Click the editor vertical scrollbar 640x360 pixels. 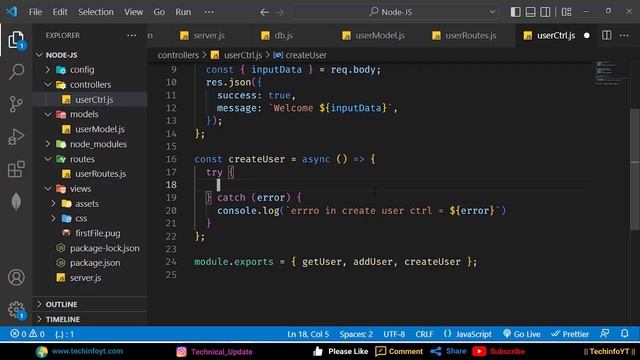(x=635, y=169)
